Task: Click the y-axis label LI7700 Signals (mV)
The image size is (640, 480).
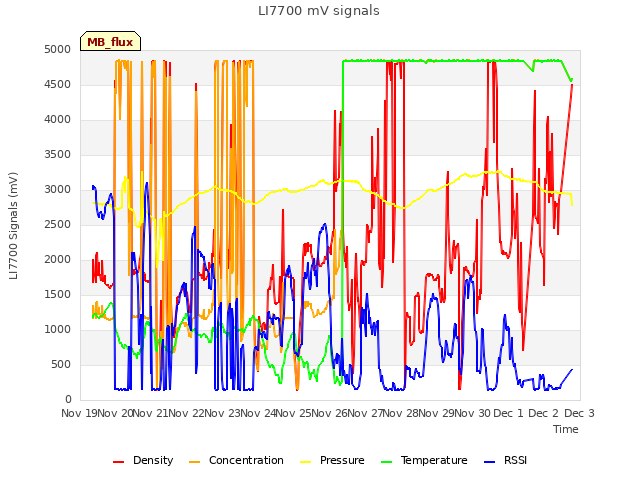Action: (x=13, y=226)
